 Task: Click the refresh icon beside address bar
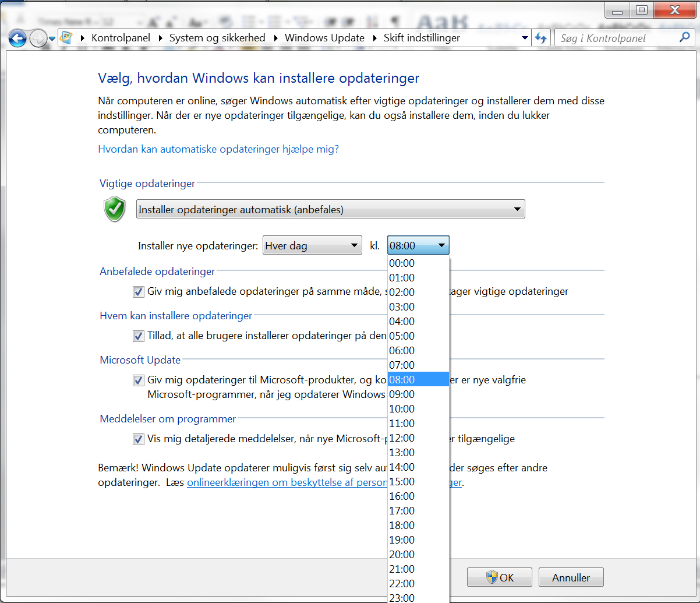(541, 38)
